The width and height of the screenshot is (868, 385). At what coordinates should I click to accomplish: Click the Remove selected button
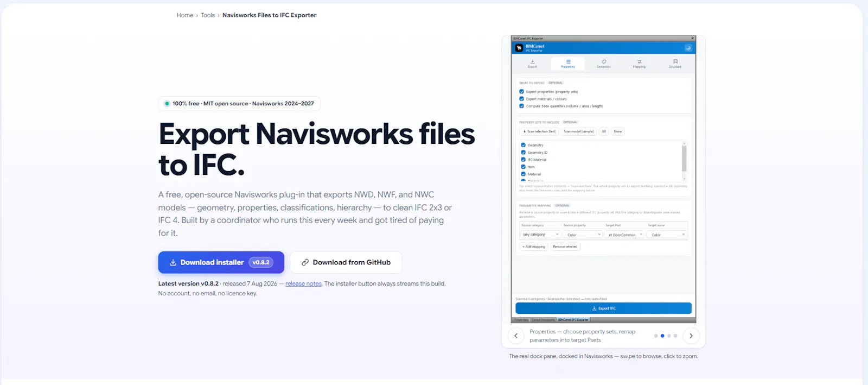[x=565, y=247]
